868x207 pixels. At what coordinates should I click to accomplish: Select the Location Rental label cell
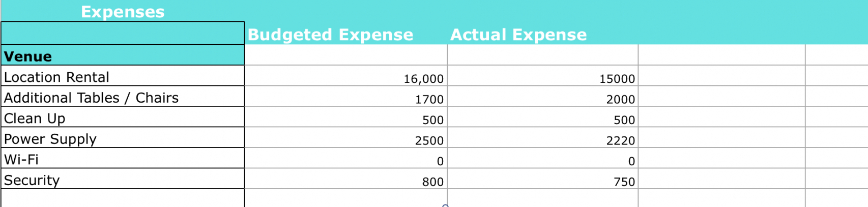point(123,76)
